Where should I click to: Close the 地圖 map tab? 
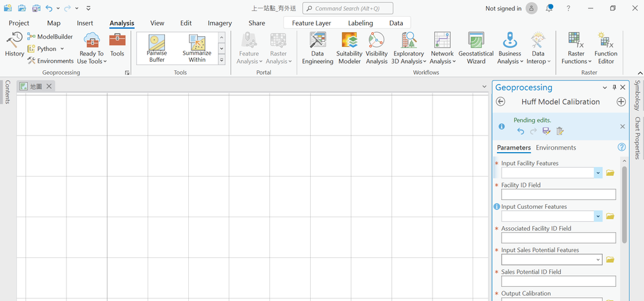pos(49,86)
